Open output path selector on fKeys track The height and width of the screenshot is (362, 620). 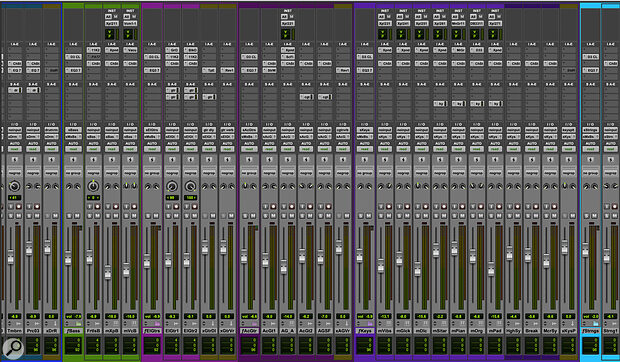pyautogui.click(x=365, y=136)
